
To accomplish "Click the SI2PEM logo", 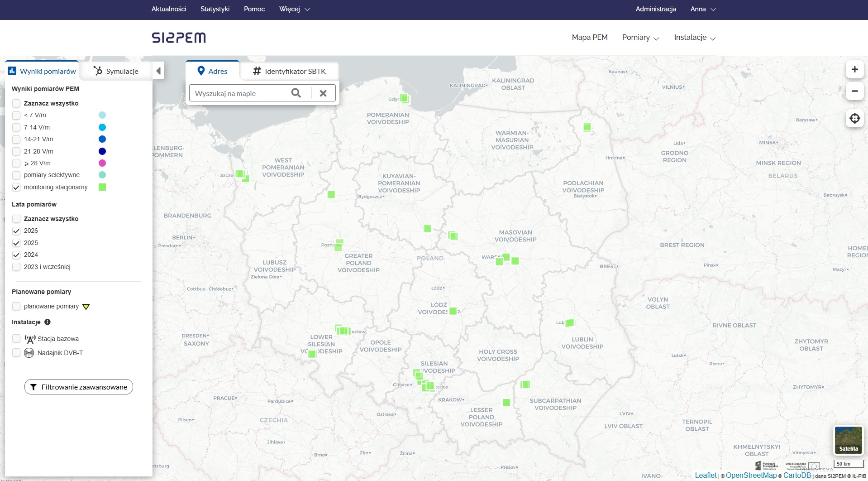I will pyautogui.click(x=179, y=38).
